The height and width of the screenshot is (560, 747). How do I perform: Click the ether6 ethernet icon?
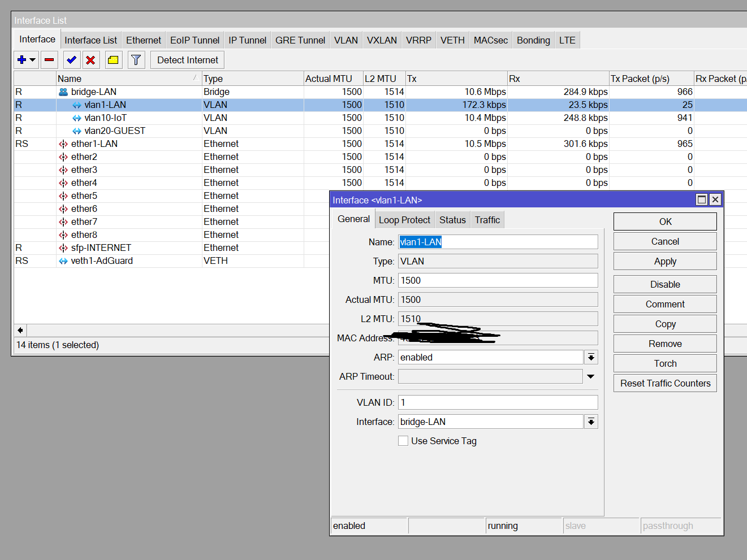coord(63,209)
